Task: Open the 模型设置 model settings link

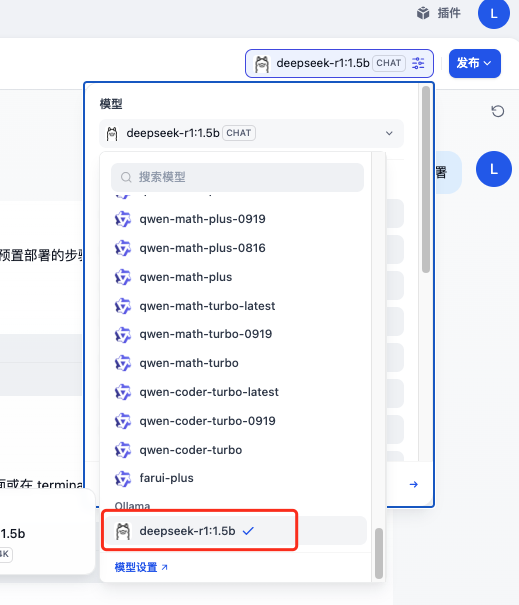Action: pos(141,567)
